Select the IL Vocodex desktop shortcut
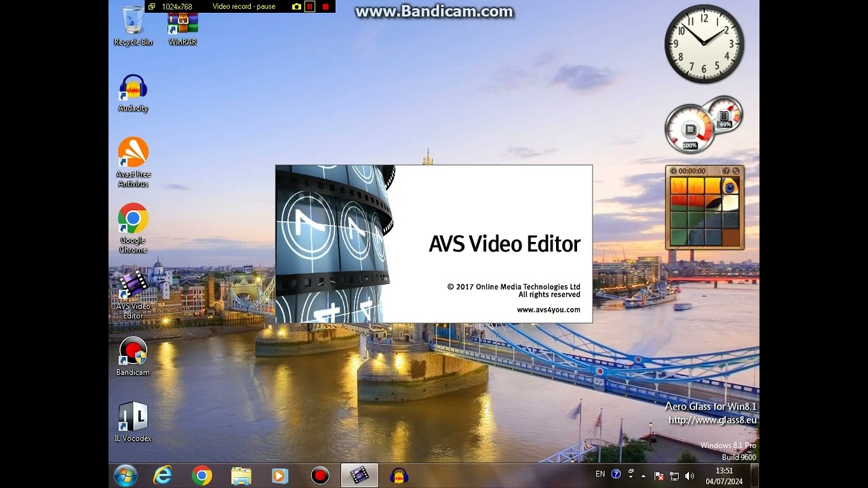The width and height of the screenshot is (868, 488). [x=133, y=422]
